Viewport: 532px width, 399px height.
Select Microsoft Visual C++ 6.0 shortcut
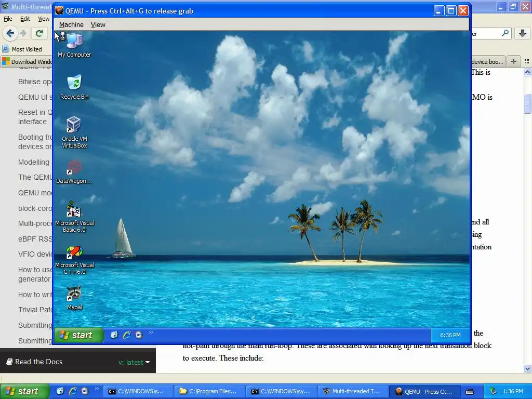pos(74,260)
